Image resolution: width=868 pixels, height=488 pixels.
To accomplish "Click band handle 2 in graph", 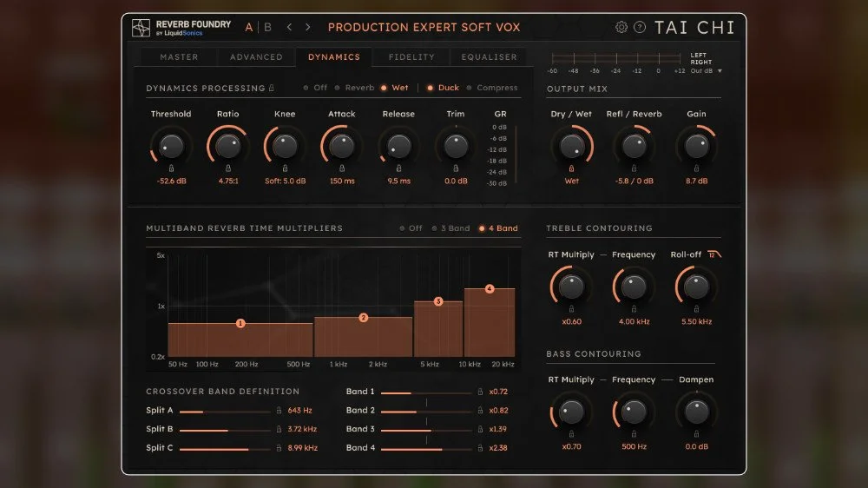I will [x=363, y=318].
